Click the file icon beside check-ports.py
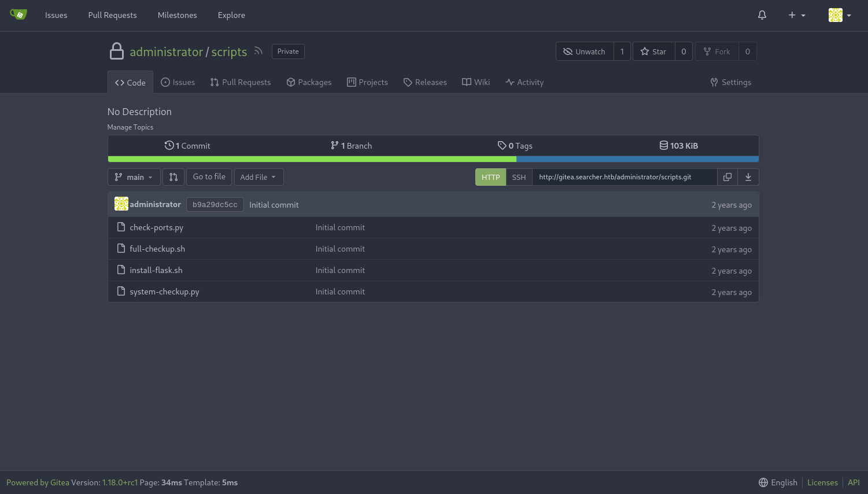The height and width of the screenshot is (494, 868). [x=121, y=227]
